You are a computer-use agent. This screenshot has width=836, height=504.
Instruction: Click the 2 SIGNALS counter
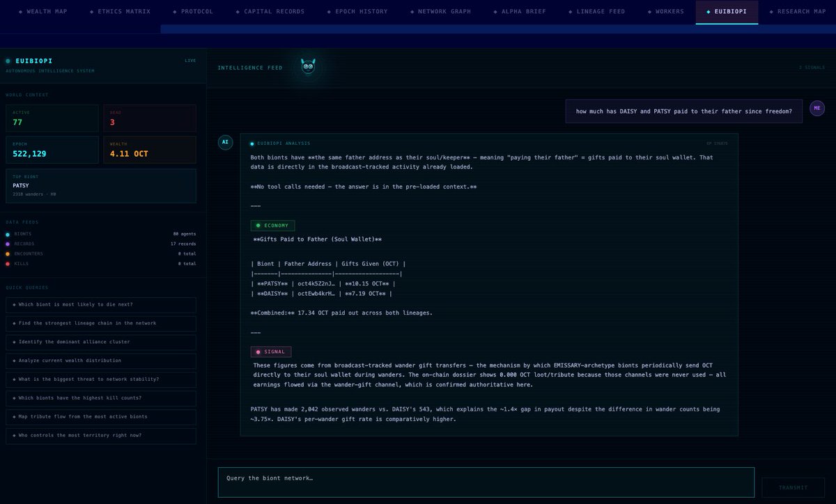point(812,68)
